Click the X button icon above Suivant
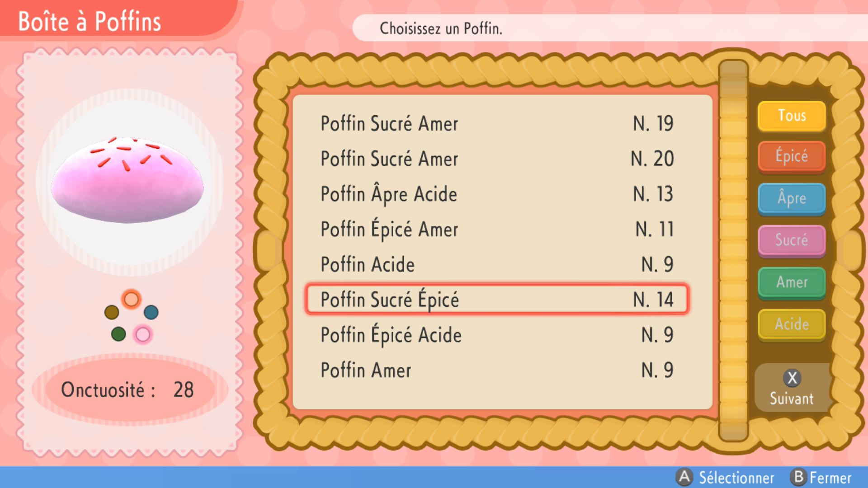 [x=792, y=378]
